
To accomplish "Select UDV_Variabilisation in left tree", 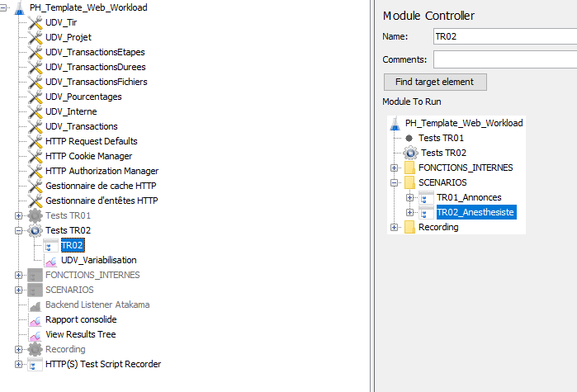I will (x=98, y=260).
